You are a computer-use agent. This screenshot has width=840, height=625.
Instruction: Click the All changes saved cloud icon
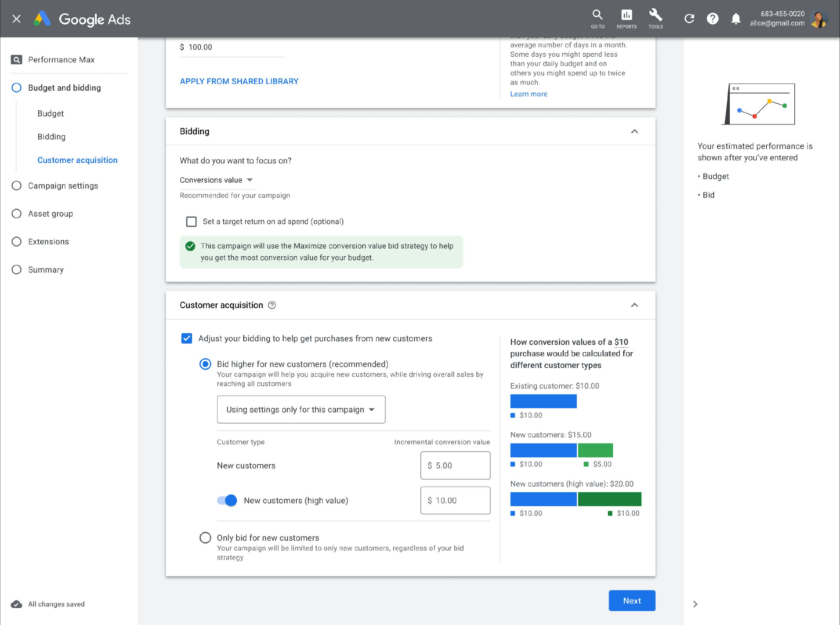pyautogui.click(x=16, y=604)
